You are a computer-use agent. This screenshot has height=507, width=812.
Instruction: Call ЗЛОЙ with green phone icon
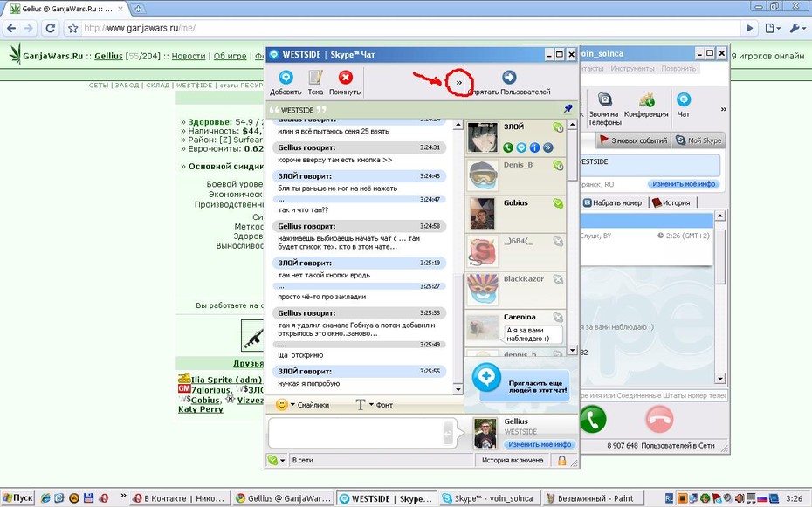(x=508, y=148)
